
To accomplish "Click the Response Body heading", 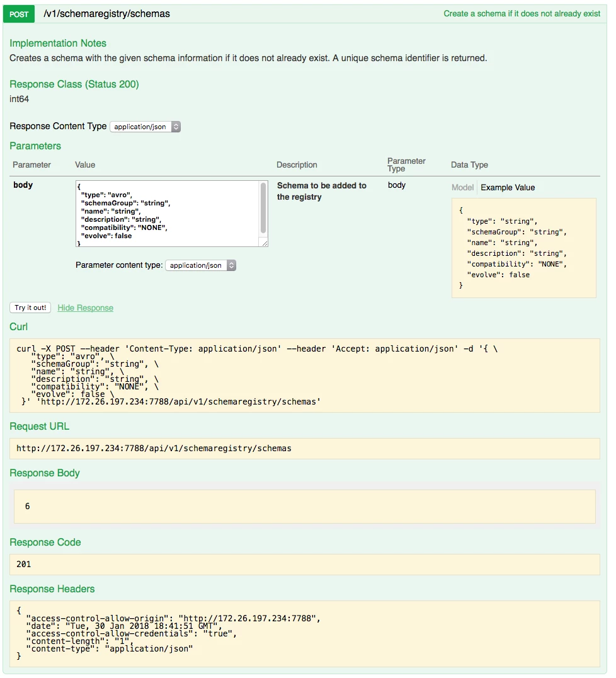I will (x=45, y=473).
